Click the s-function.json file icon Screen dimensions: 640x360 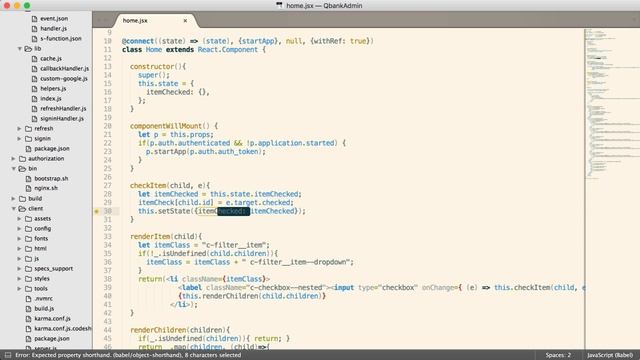(34, 38)
